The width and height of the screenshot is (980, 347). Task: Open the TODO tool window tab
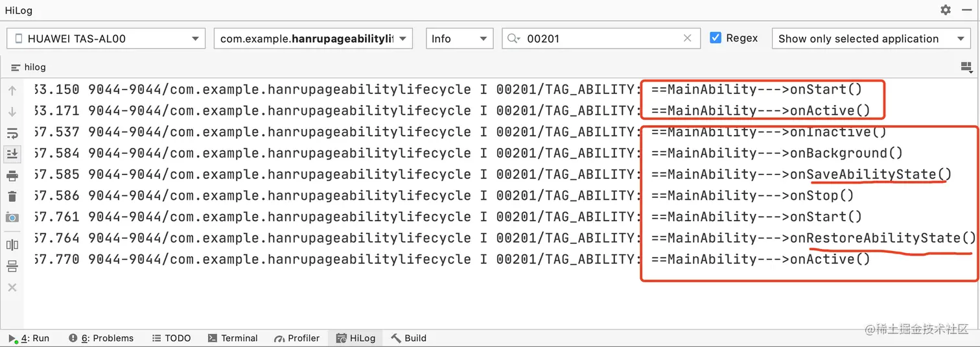pyautogui.click(x=172, y=338)
